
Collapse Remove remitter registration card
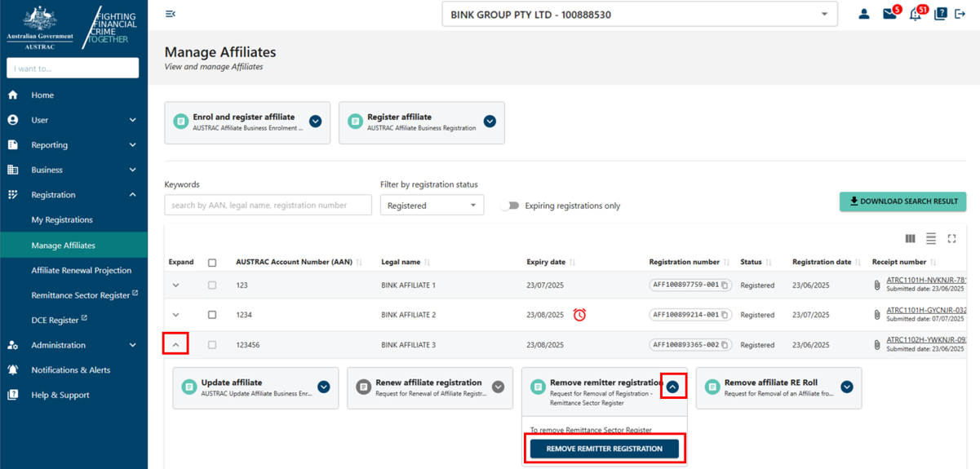[x=672, y=387]
